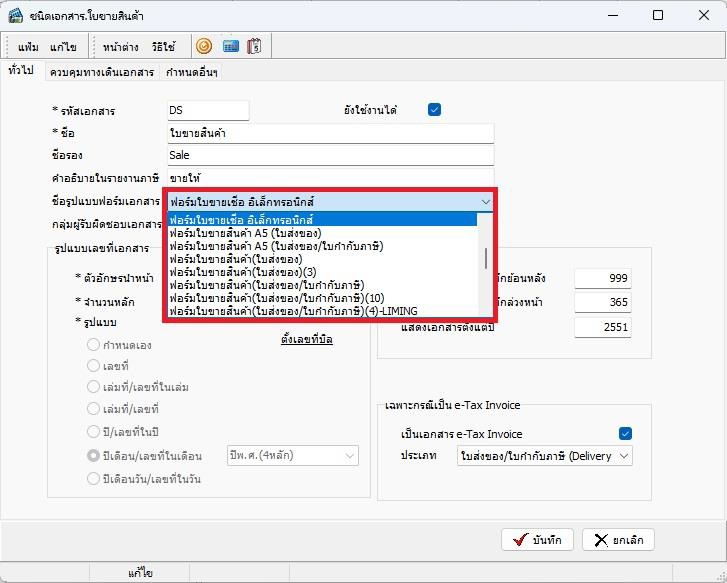Open the หน้าต่าง menu
The image size is (727, 583).
pyautogui.click(x=120, y=47)
